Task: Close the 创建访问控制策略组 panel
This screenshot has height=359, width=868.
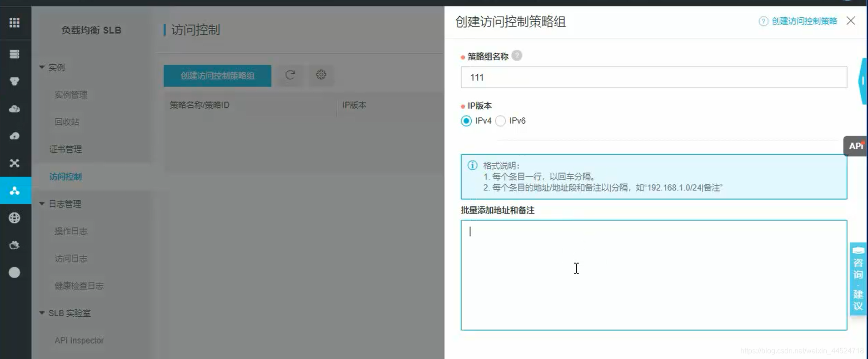Action: [851, 21]
